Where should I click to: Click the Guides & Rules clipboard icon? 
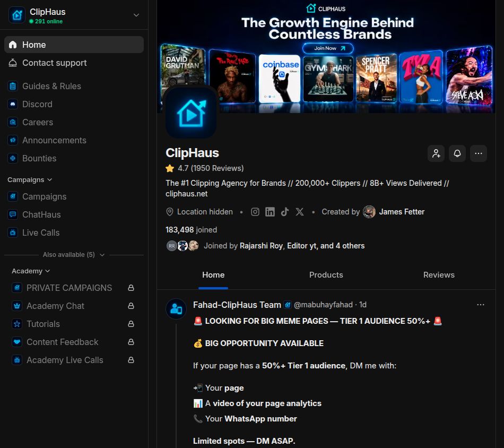click(13, 86)
